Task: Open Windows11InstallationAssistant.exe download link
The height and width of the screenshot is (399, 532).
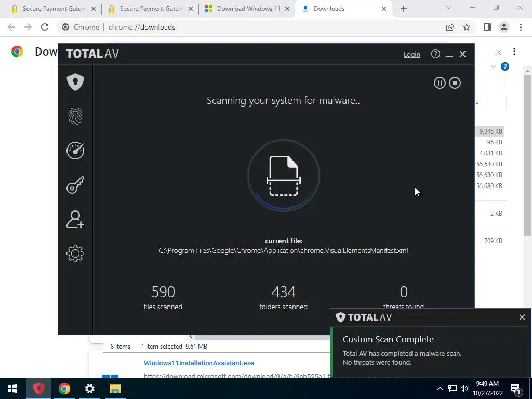Action: (x=199, y=363)
